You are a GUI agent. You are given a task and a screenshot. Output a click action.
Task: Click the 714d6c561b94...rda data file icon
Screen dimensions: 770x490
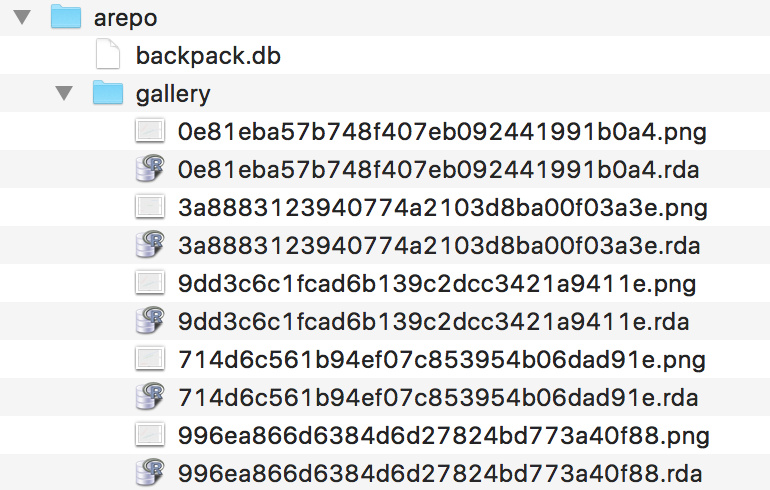point(149,397)
